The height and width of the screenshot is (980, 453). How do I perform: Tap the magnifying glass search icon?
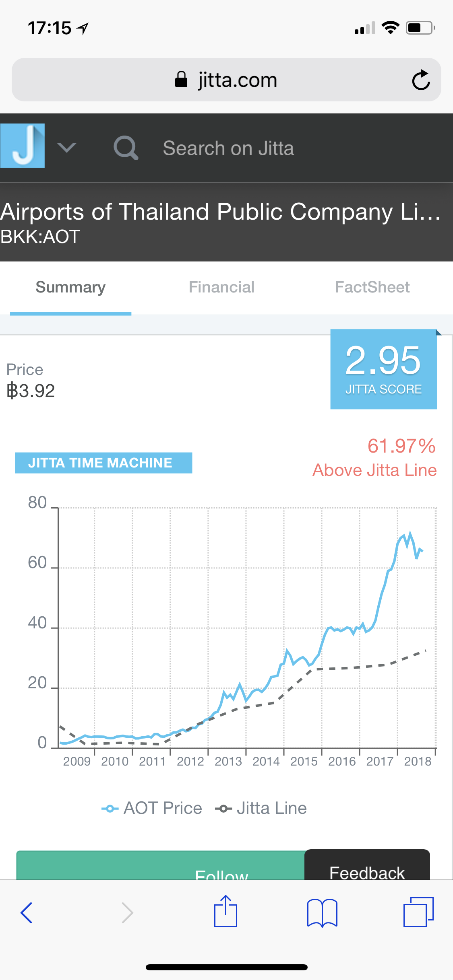coord(126,148)
